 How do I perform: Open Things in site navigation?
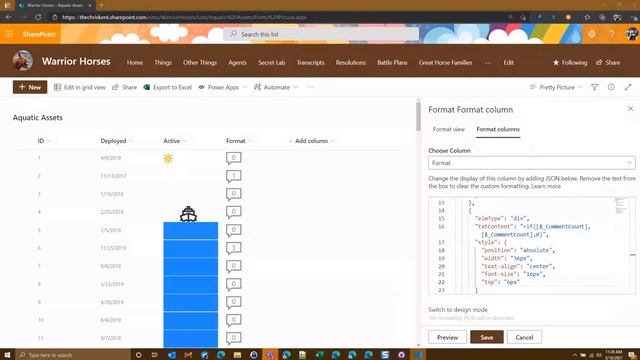163,62
